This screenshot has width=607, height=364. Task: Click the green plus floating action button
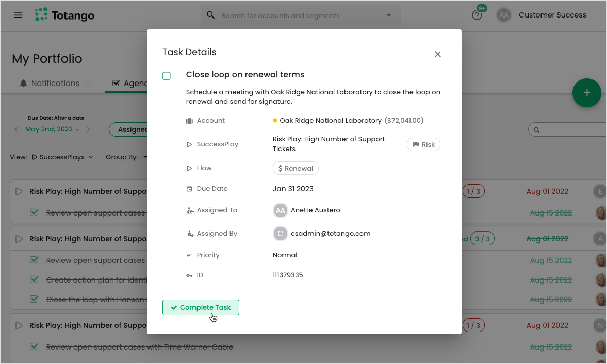(586, 93)
